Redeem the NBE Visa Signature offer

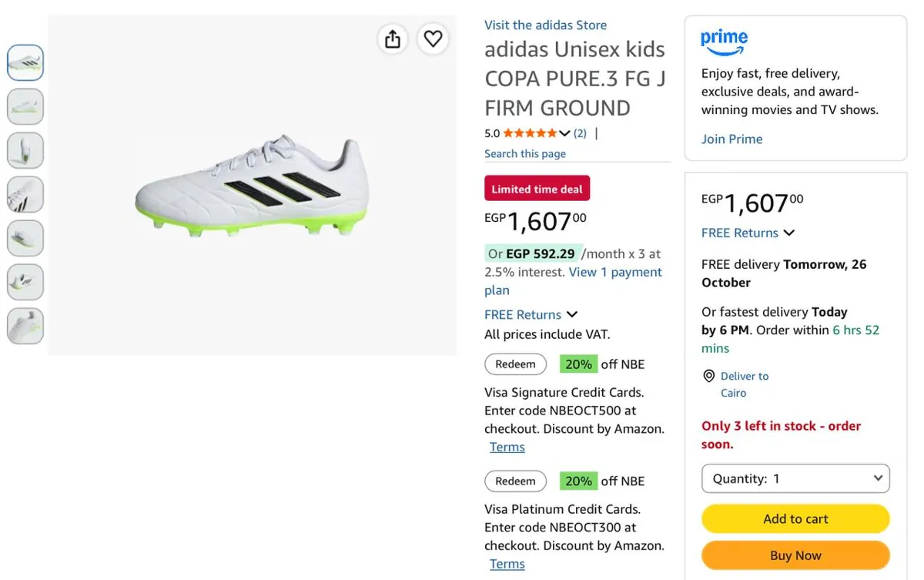click(x=515, y=364)
